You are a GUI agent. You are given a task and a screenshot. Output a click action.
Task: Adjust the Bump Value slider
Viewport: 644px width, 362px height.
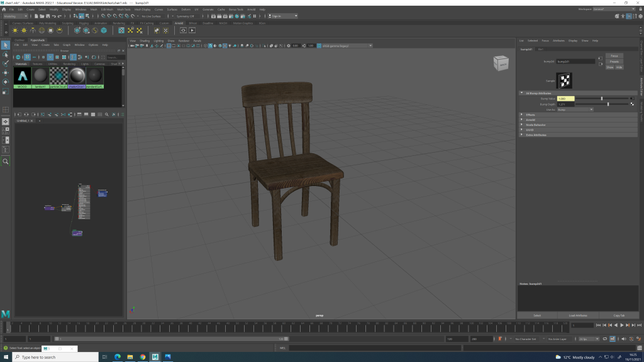[602, 99]
